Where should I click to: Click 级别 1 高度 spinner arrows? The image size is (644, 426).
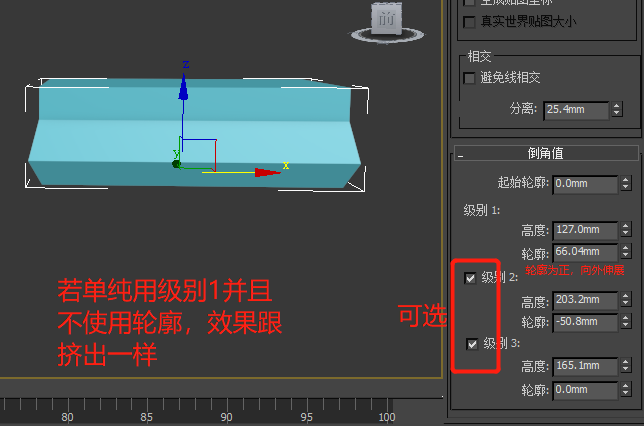(x=626, y=229)
